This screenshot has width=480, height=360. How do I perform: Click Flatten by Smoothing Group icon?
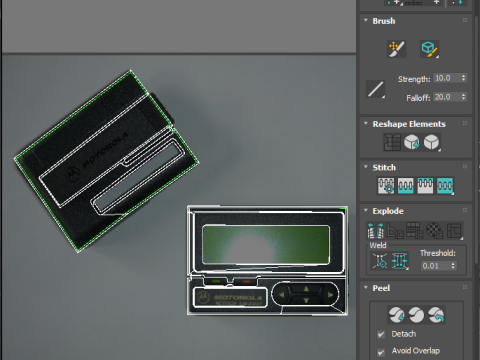(415, 231)
